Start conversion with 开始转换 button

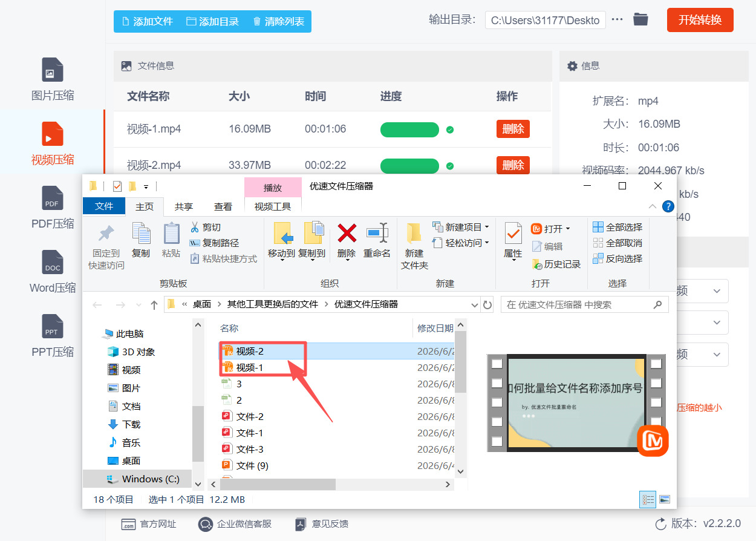tap(700, 20)
